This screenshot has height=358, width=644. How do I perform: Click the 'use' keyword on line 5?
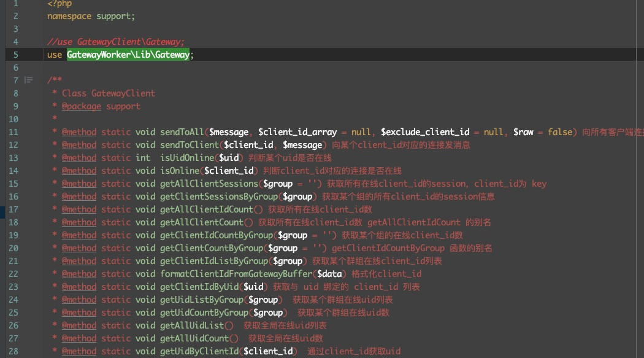tap(54, 55)
